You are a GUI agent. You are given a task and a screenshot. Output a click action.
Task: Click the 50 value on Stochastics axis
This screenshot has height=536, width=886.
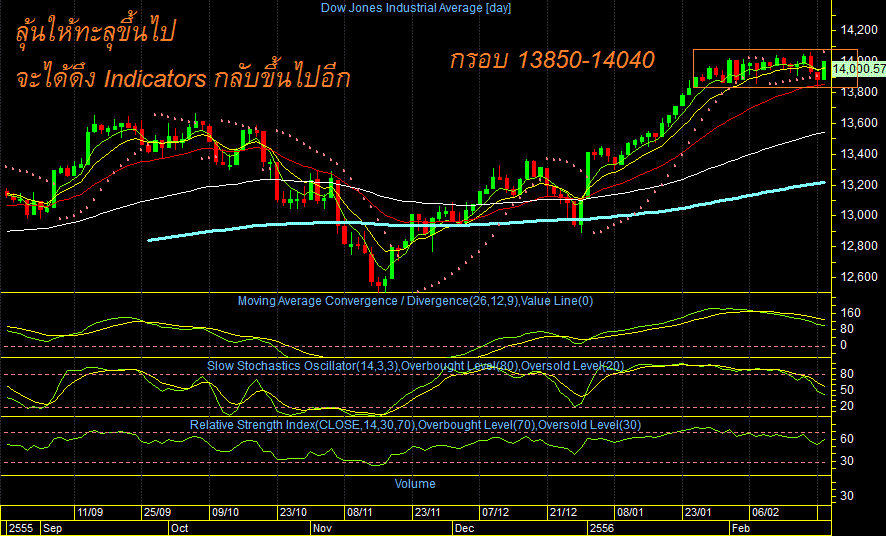[846, 390]
